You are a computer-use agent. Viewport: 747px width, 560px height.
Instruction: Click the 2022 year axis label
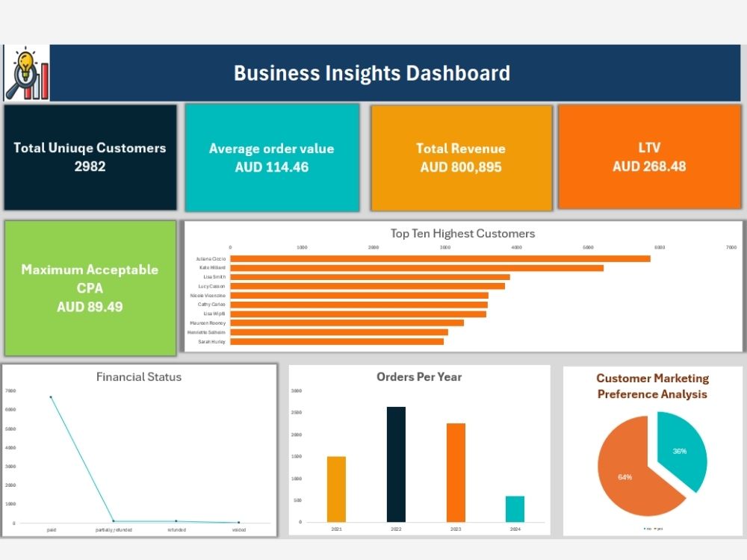pyautogui.click(x=396, y=529)
